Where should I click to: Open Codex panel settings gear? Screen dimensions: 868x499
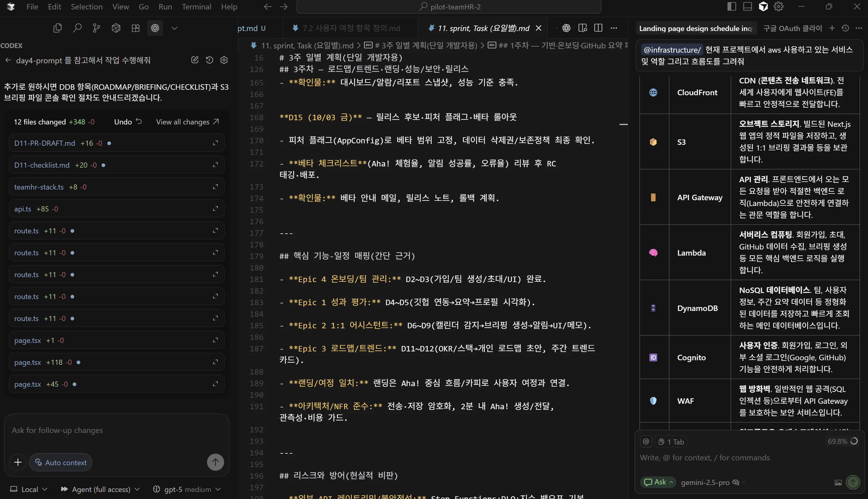[224, 60]
